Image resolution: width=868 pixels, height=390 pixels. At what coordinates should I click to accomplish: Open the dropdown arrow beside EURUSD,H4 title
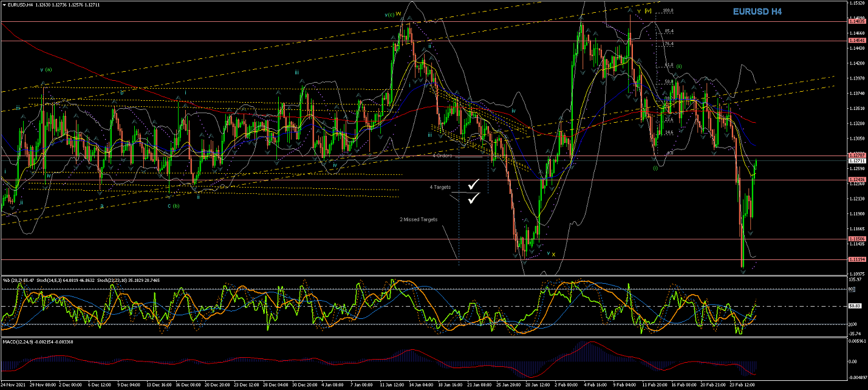coord(4,4)
